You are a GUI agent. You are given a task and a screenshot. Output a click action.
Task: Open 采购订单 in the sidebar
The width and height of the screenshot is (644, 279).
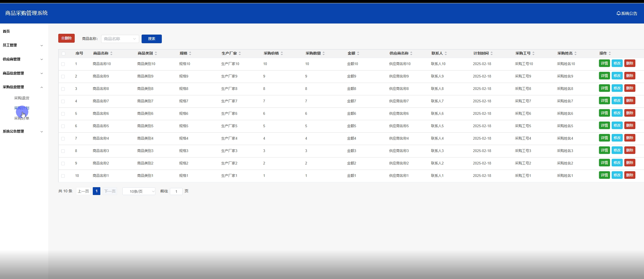point(22,118)
